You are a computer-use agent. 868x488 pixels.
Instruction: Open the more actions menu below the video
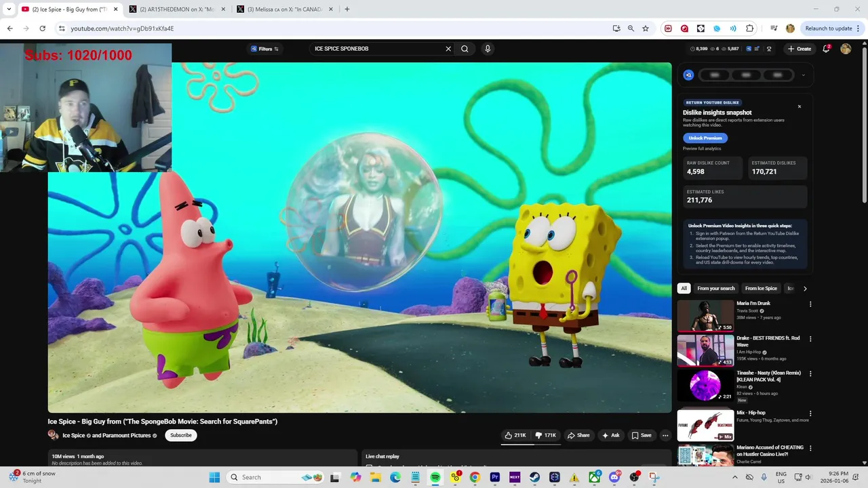click(x=665, y=435)
